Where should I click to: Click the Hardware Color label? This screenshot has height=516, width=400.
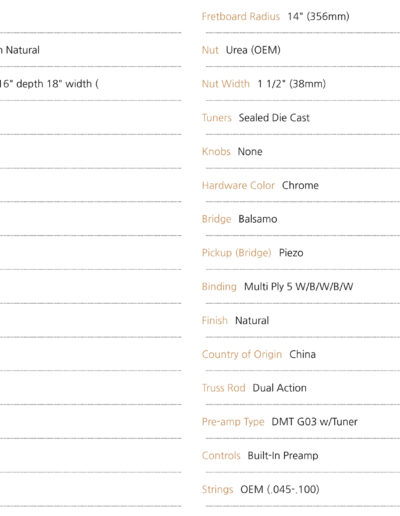click(x=238, y=185)
